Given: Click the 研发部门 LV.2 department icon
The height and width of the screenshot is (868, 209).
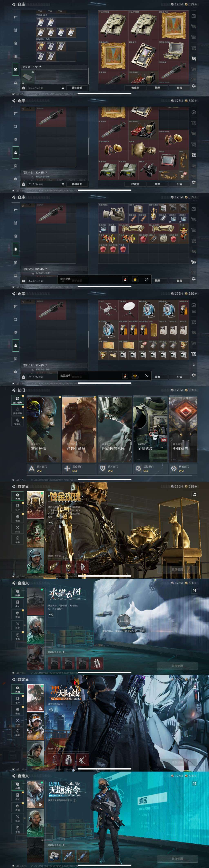Looking at the screenshot, I should 173,468.
